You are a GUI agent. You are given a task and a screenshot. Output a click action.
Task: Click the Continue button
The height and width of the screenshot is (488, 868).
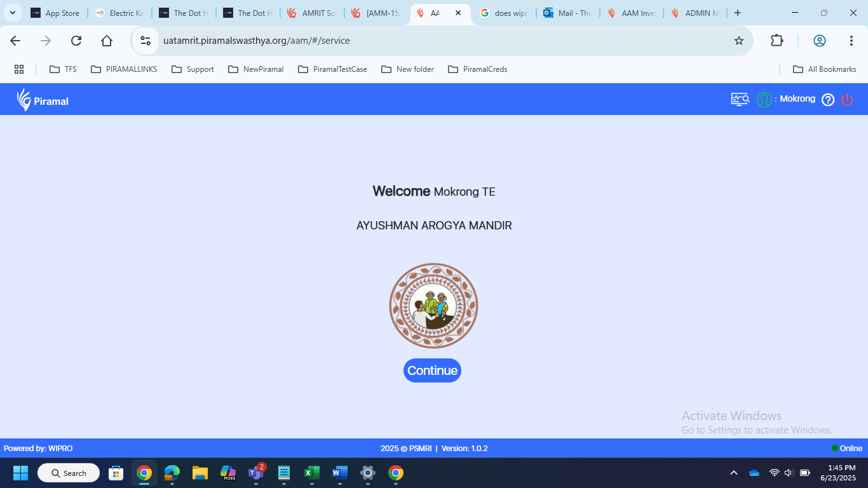(432, 370)
